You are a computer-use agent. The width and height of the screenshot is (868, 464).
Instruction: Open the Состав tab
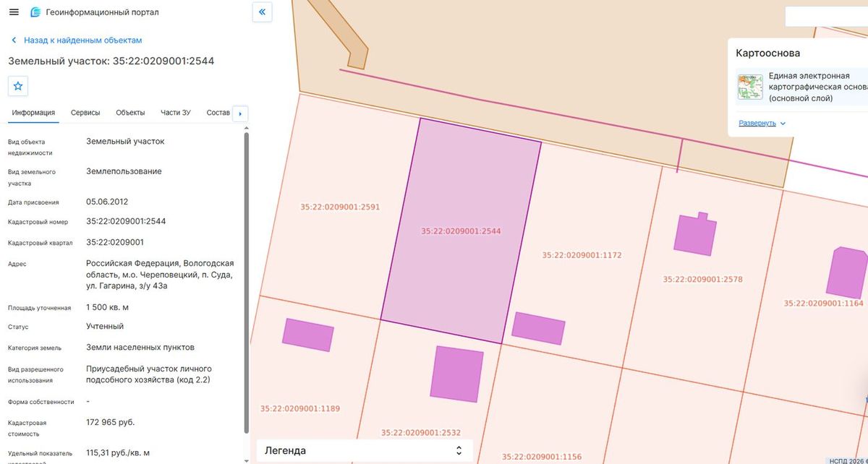218,113
